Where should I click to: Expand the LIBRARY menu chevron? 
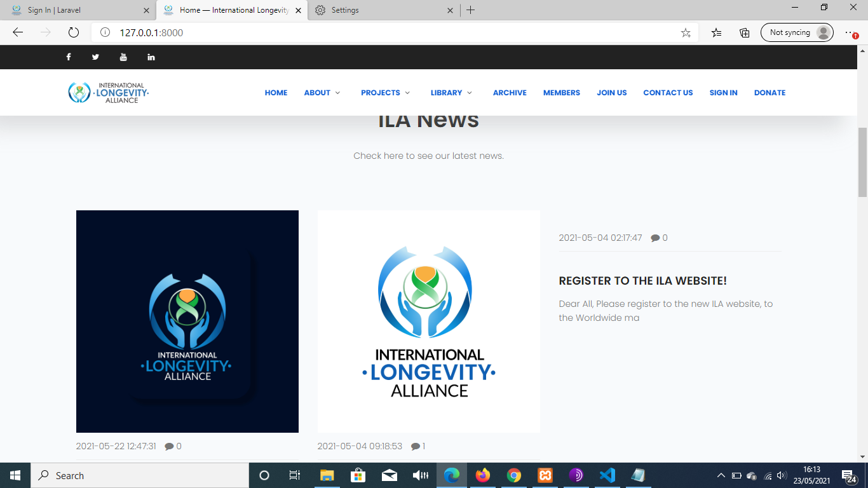point(470,93)
